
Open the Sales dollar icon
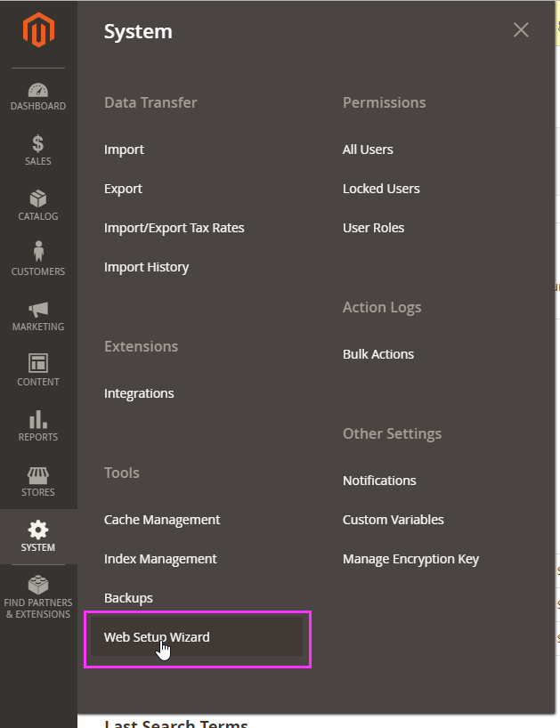click(x=38, y=143)
